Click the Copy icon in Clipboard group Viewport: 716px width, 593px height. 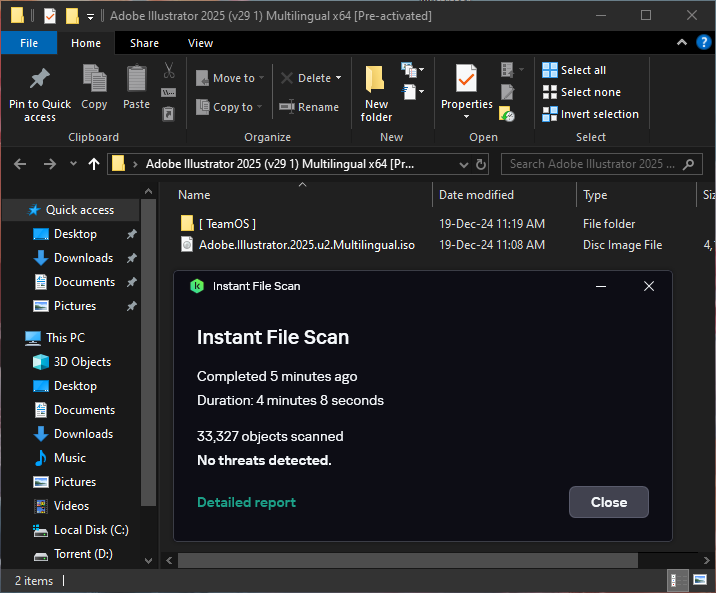pos(94,78)
